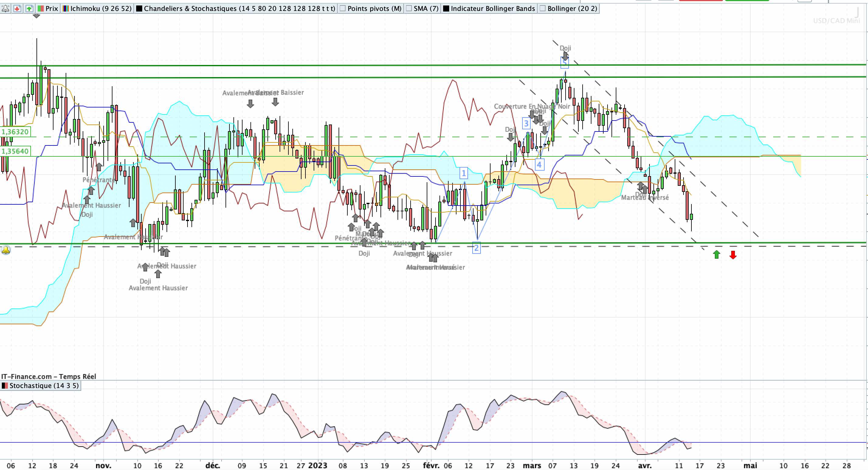Open the Stochastique (14 3 5) settings label

44,386
